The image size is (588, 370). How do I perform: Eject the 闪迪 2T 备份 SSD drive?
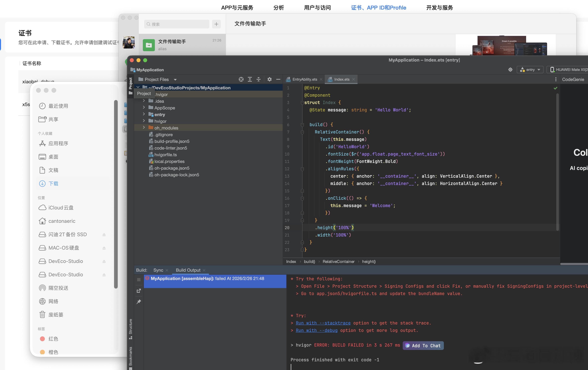[x=104, y=235]
